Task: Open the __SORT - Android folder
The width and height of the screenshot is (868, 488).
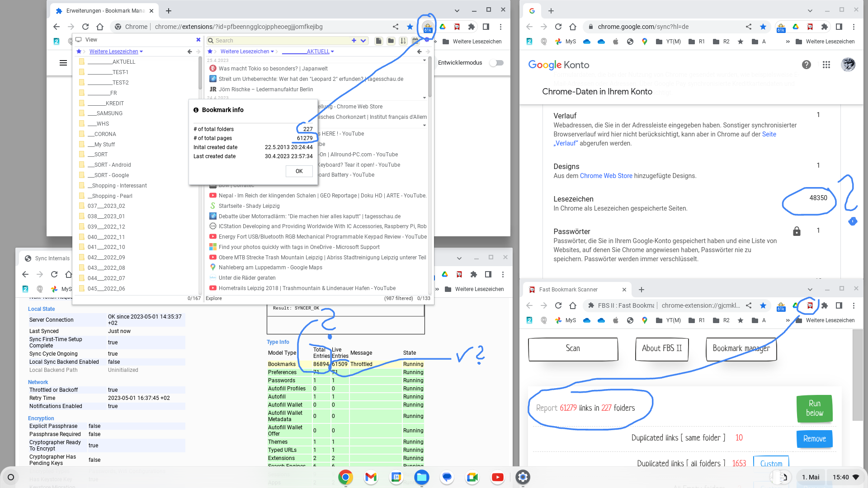Action: click(109, 165)
